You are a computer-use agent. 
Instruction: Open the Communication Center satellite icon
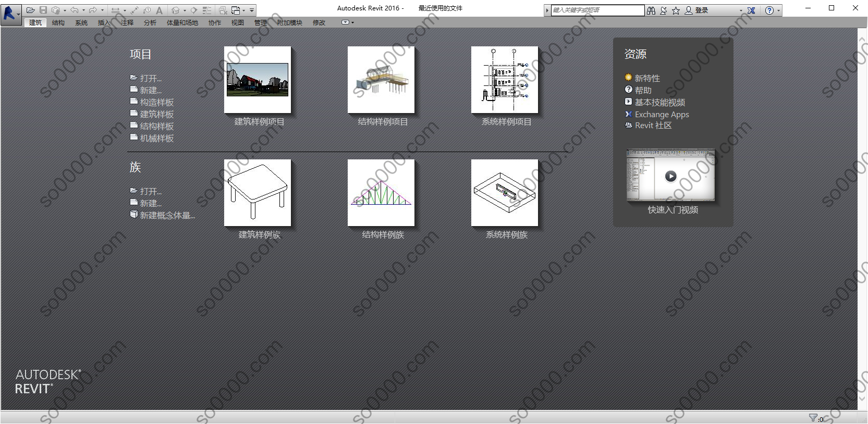pos(663,10)
